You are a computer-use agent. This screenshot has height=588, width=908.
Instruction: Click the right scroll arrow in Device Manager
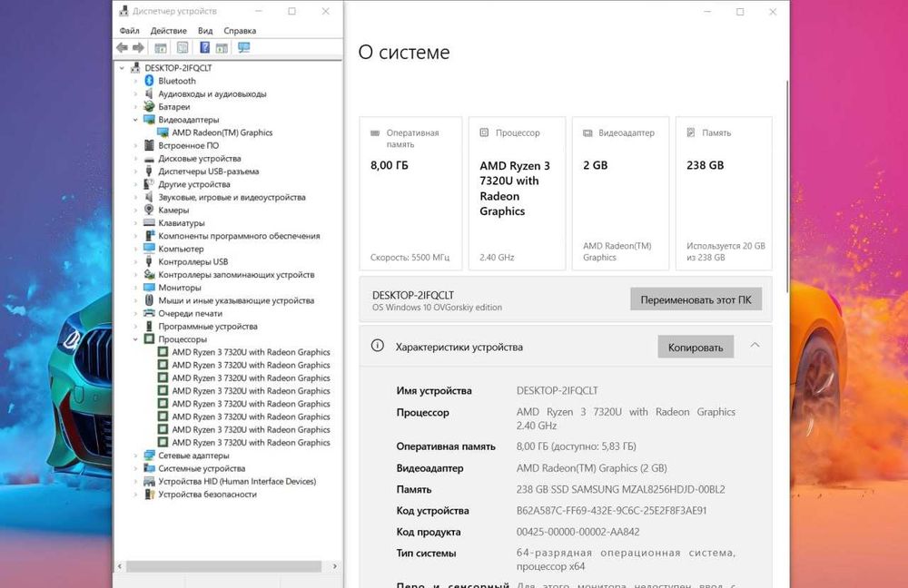tap(334, 566)
